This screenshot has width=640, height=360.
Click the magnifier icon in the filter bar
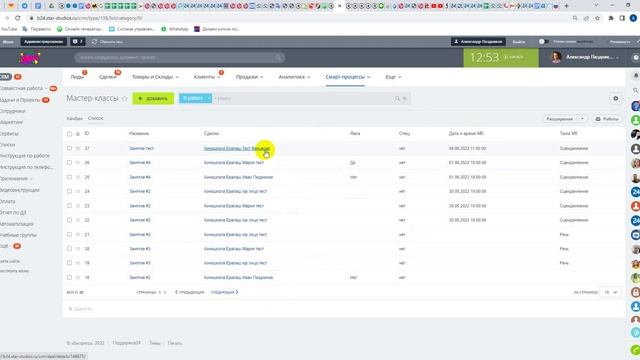pyautogui.click(x=397, y=98)
